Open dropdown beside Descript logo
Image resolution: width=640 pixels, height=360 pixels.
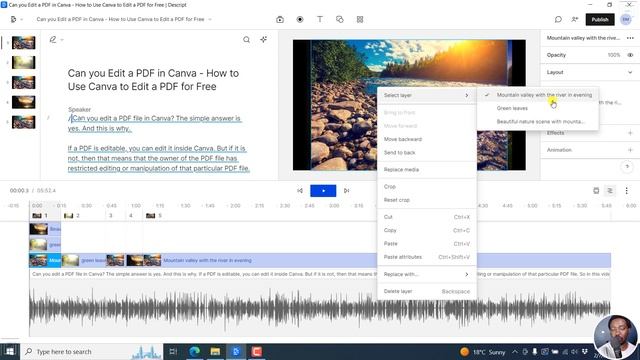click(x=22, y=19)
